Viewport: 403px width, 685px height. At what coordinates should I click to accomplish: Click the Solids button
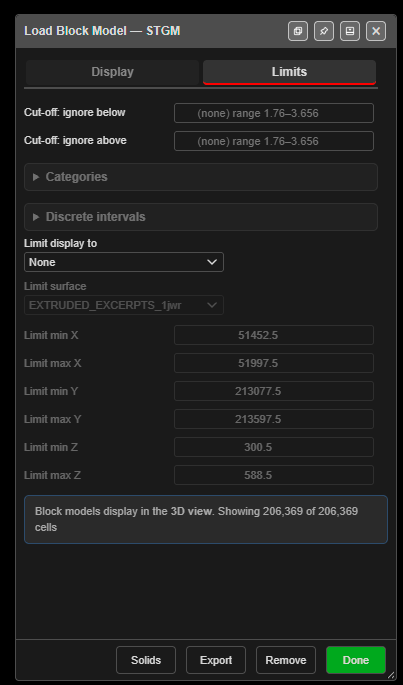[x=146, y=660]
